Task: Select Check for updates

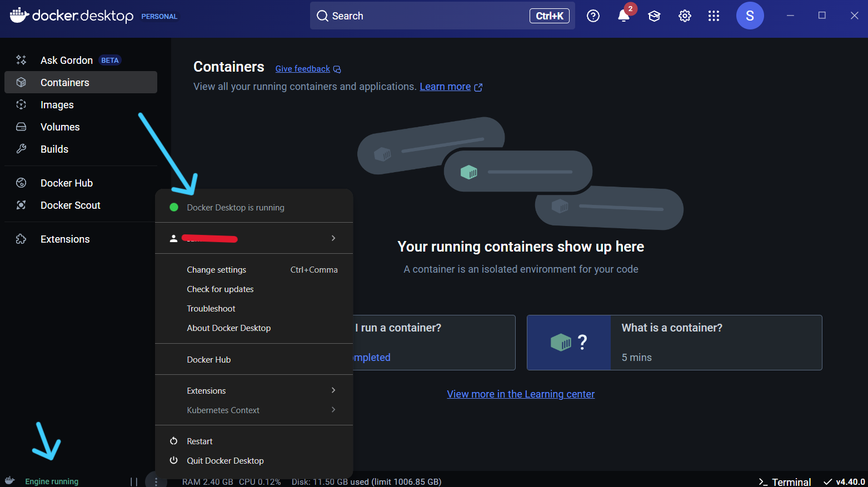Action: [254, 289]
